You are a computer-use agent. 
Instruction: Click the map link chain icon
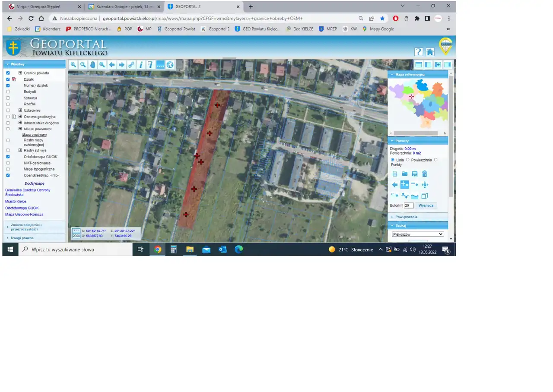(131, 65)
